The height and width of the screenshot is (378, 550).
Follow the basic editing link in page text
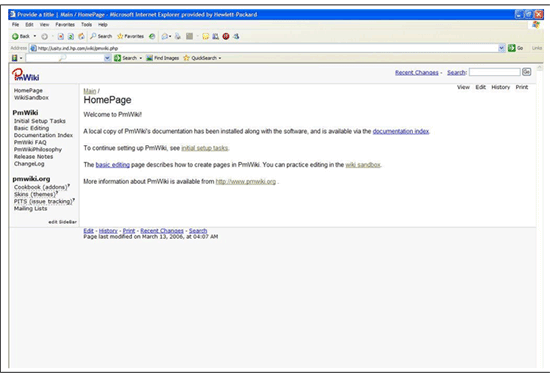[113, 165]
